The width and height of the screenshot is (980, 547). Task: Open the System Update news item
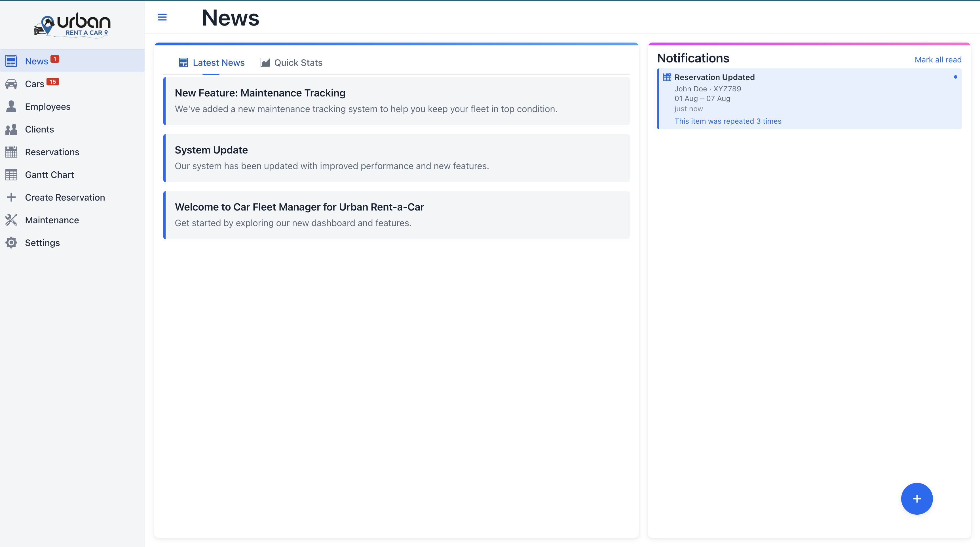[396, 157]
